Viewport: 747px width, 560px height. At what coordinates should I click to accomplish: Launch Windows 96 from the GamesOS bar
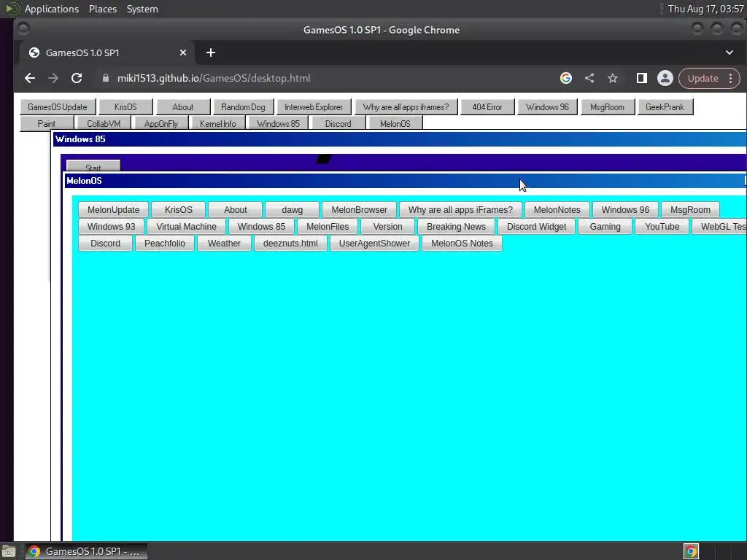click(x=547, y=106)
